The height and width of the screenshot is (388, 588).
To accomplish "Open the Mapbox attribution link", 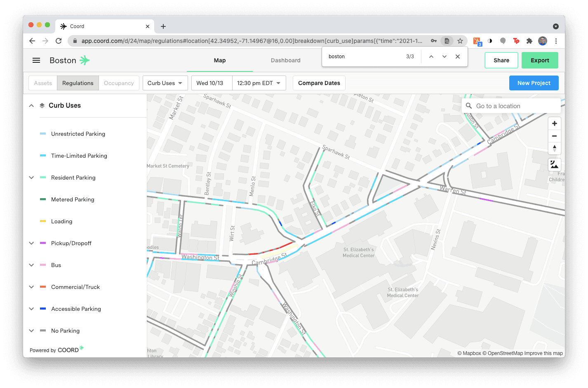I will (469, 353).
